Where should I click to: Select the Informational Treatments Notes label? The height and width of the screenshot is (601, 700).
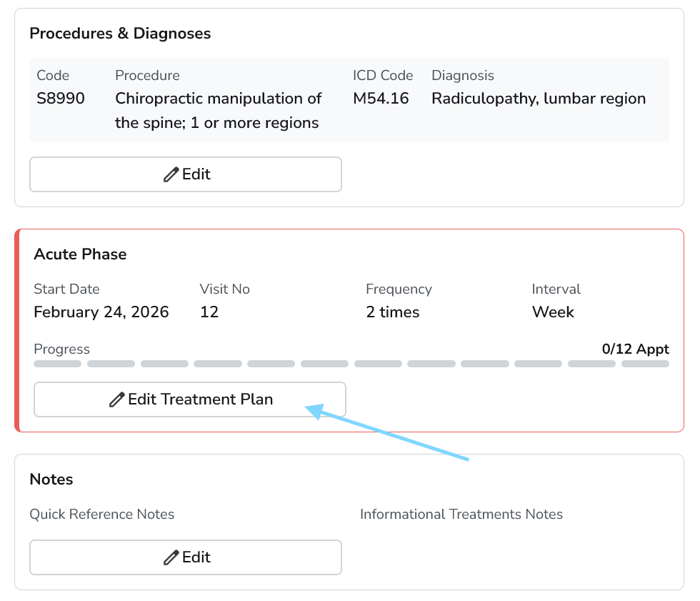461,514
